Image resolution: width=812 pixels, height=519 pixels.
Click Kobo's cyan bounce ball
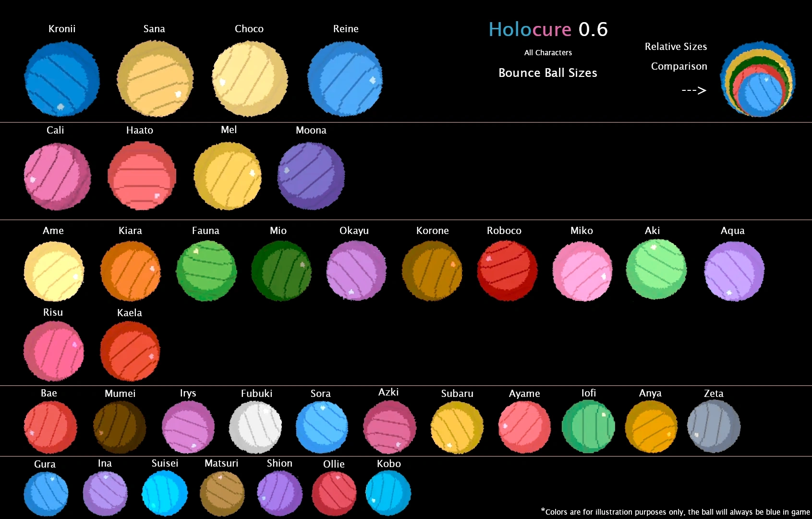(388, 494)
